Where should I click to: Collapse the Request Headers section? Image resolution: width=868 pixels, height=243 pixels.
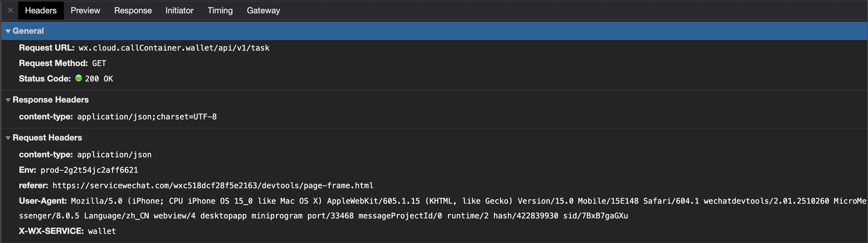[x=8, y=138]
